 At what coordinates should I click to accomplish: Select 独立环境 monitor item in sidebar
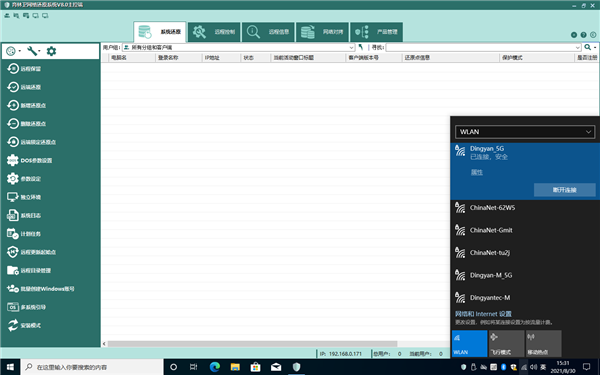(24, 197)
